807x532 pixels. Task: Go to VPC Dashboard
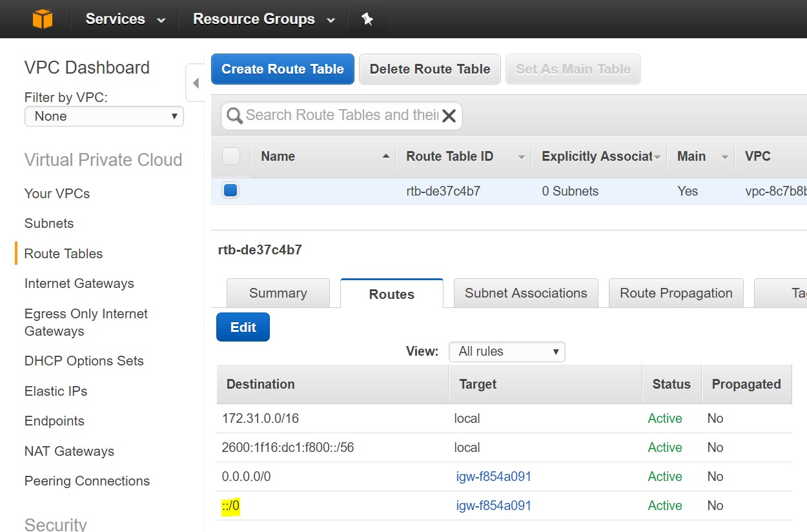point(87,68)
